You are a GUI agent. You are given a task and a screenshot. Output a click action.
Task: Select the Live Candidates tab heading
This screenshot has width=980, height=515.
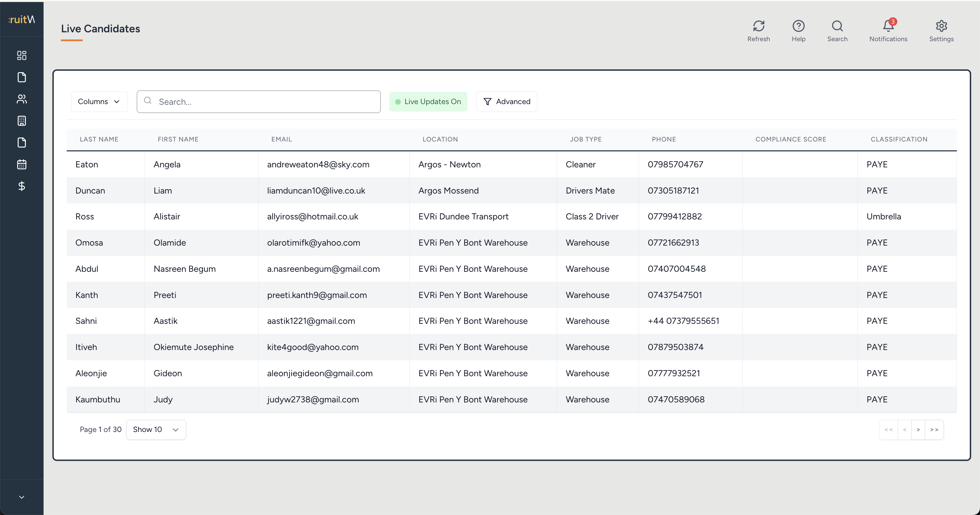click(100, 29)
